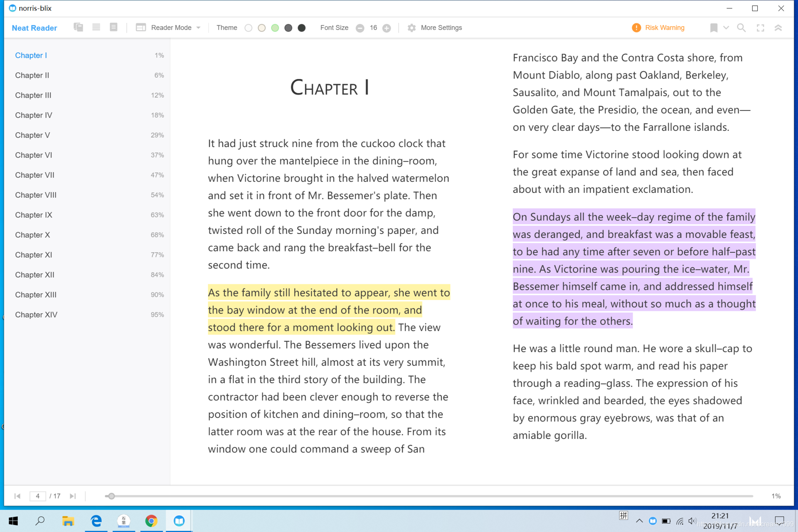Image resolution: width=798 pixels, height=532 pixels.
Task: Open Google Chrome from the taskbar
Action: (151, 520)
